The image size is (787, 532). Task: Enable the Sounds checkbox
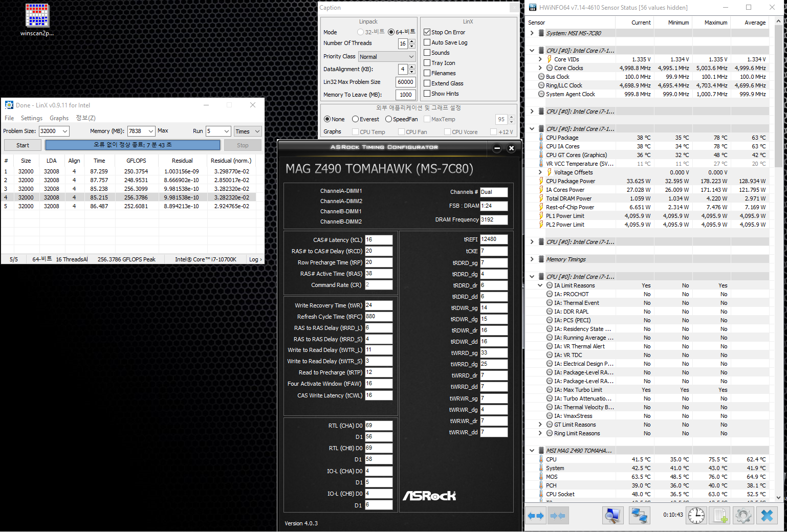click(427, 53)
